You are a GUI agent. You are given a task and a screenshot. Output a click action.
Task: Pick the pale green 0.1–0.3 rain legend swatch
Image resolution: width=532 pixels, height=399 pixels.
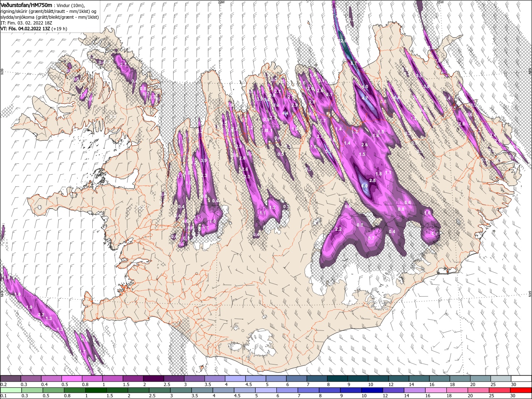click(10, 390)
